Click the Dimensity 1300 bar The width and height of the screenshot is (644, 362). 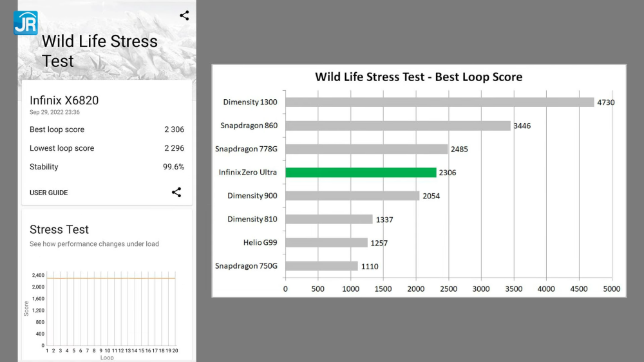pyautogui.click(x=439, y=102)
